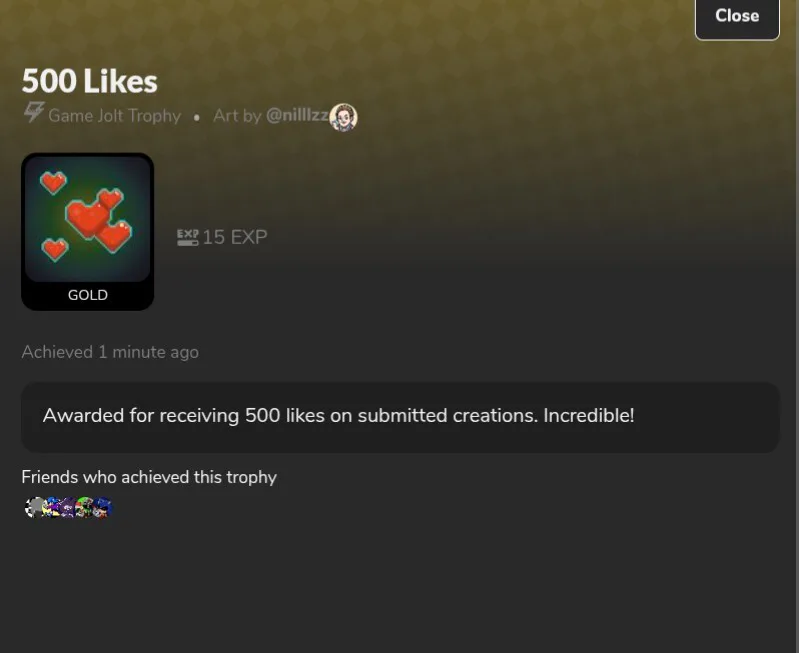Click the trophy description box
799x653 pixels.
[400, 417]
